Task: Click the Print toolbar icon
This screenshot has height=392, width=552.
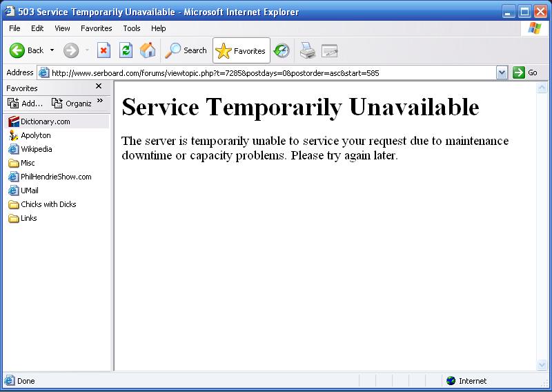Action: tap(307, 50)
